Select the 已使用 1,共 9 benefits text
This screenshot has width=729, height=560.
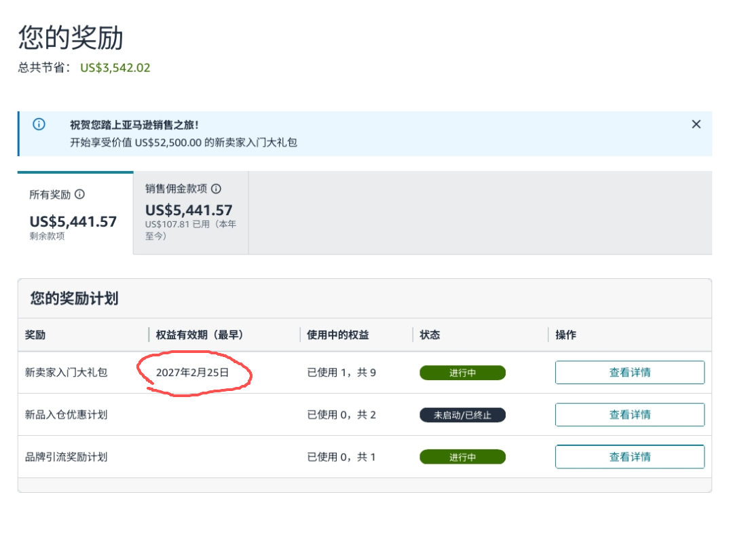[341, 373]
